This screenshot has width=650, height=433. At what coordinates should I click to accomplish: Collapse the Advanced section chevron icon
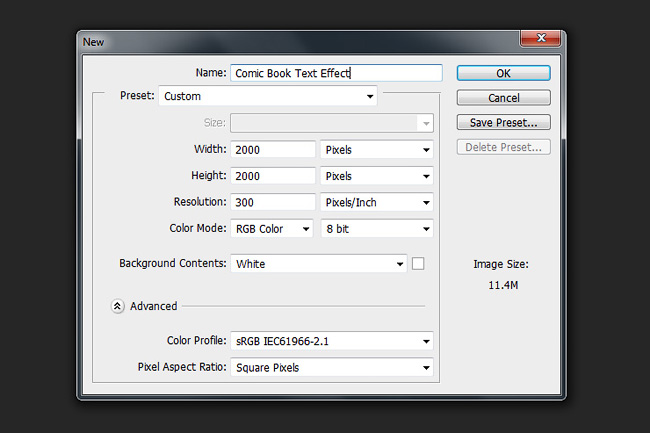click(117, 306)
